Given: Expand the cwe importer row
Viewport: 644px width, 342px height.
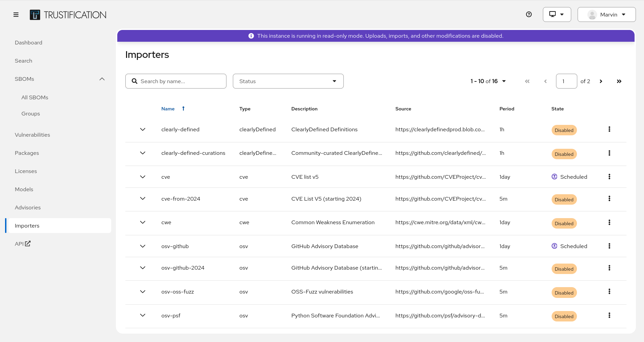Looking at the screenshot, I should tap(143, 223).
